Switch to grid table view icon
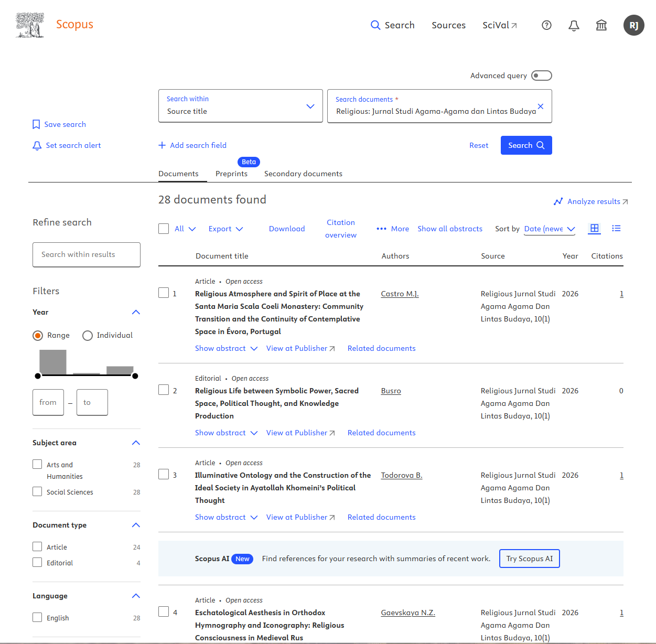The height and width of the screenshot is (644, 656). 595,228
